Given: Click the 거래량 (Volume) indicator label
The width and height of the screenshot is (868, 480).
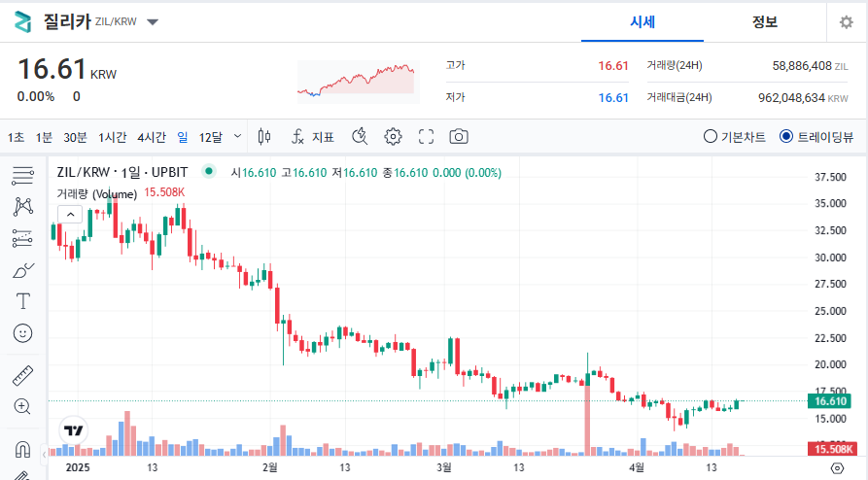Looking at the screenshot, I should point(96,193).
